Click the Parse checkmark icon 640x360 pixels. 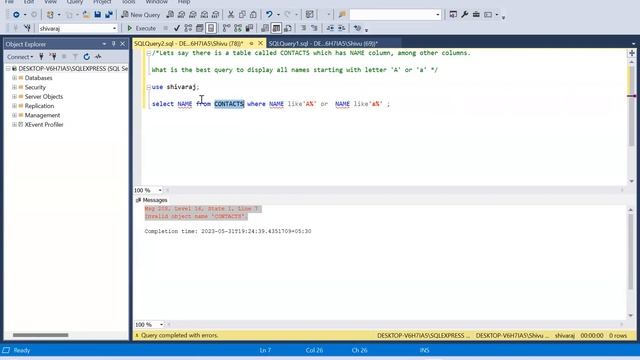coord(177,28)
